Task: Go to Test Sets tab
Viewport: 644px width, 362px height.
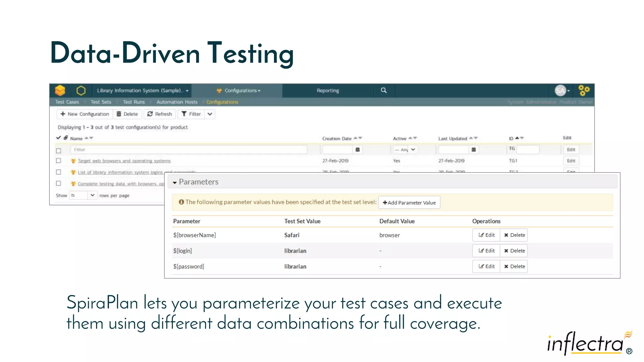Action: click(101, 102)
